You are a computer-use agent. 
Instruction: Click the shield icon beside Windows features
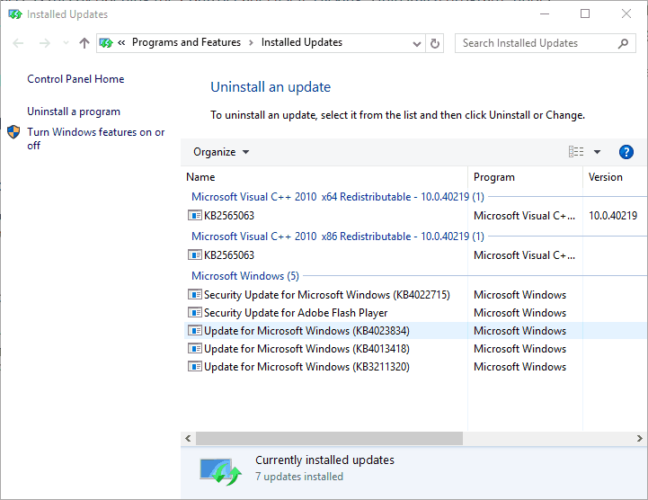click(14, 132)
